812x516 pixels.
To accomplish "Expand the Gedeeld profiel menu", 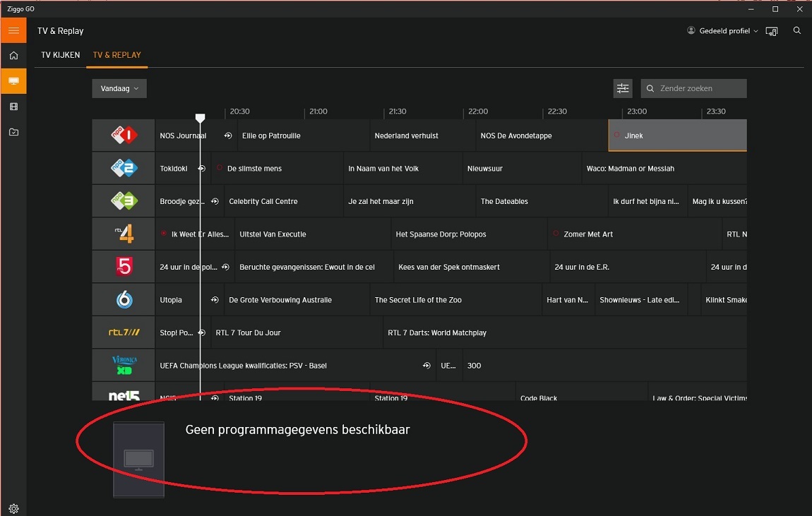I will tap(722, 31).
